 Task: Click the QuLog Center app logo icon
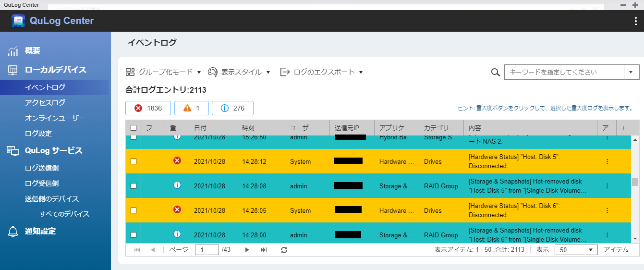point(18,21)
